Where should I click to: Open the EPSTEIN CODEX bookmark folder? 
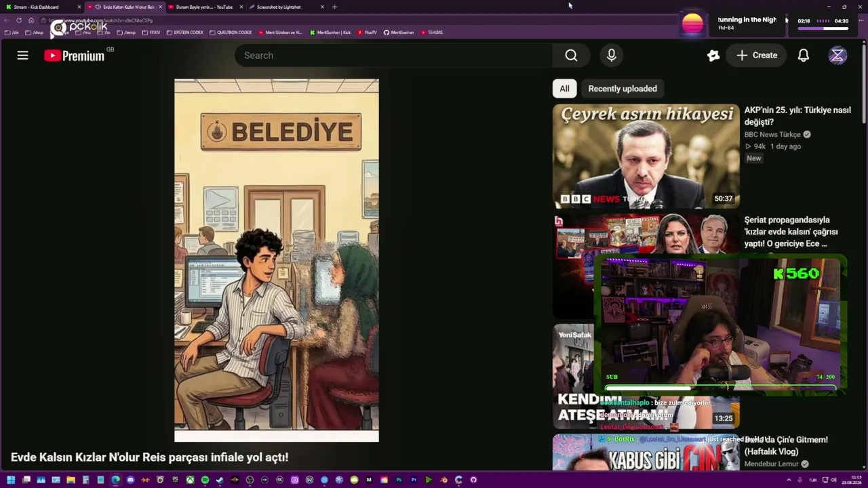(184, 33)
